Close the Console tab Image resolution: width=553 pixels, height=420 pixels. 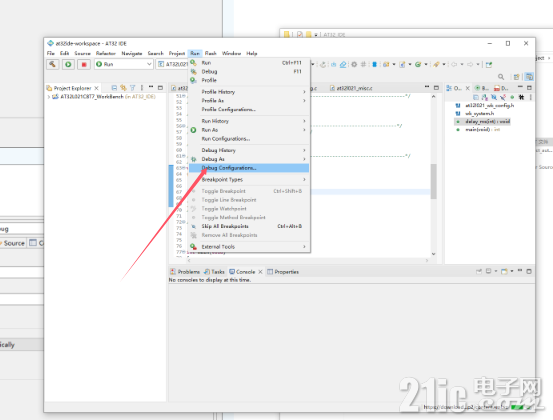[260, 272]
